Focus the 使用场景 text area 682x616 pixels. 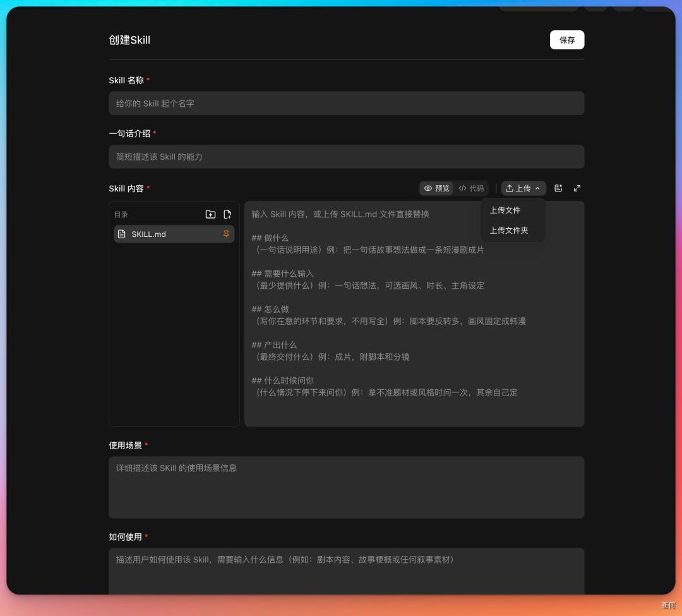[346, 487]
